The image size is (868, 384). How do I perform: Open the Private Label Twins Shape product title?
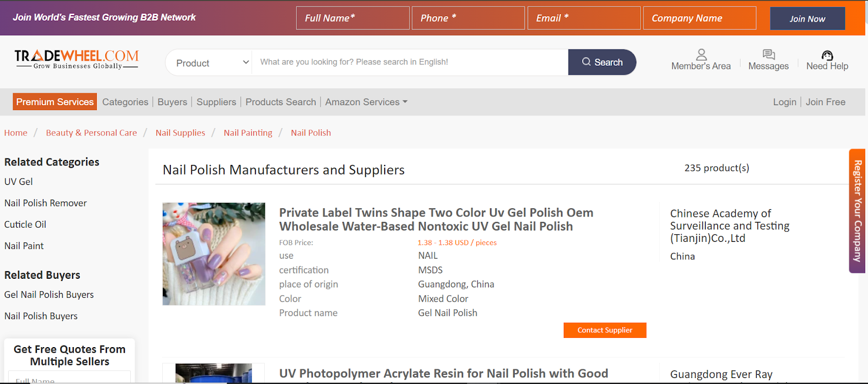[436, 219]
